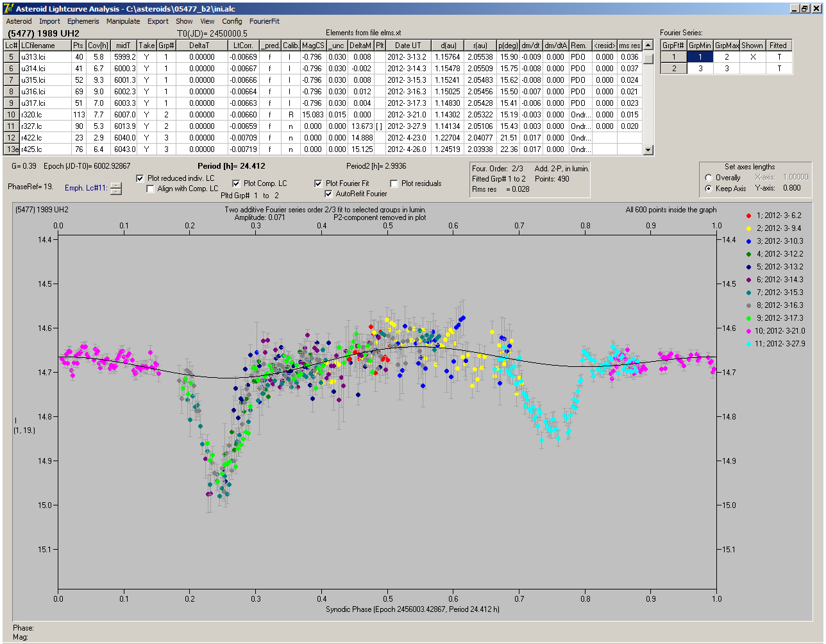Click the Emph. Lc#11 spinner control
Screen dimensions: 826x644
(x=115, y=189)
